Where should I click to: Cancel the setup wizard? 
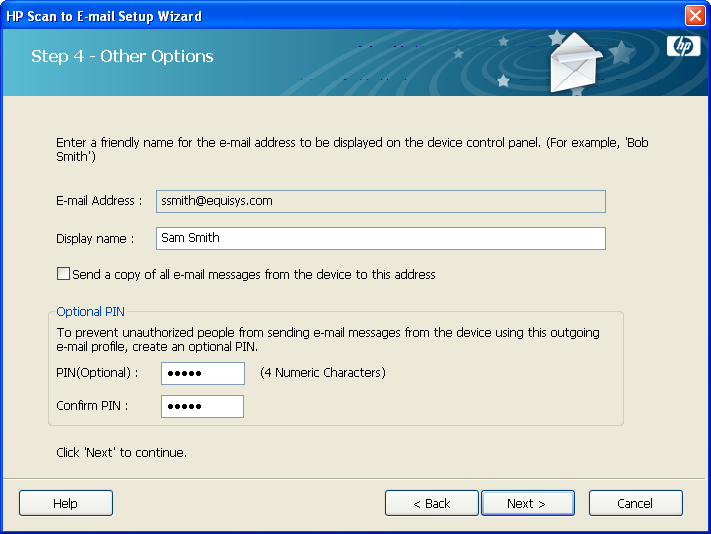tap(636, 503)
